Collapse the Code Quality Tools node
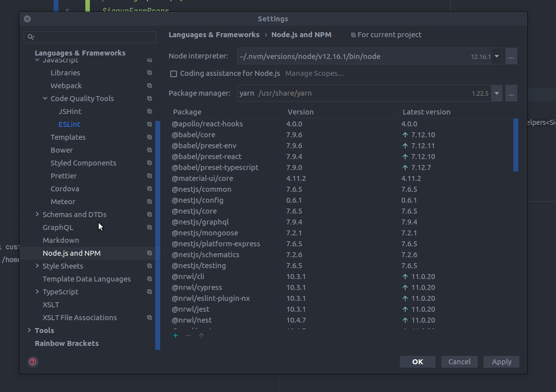 45,99
